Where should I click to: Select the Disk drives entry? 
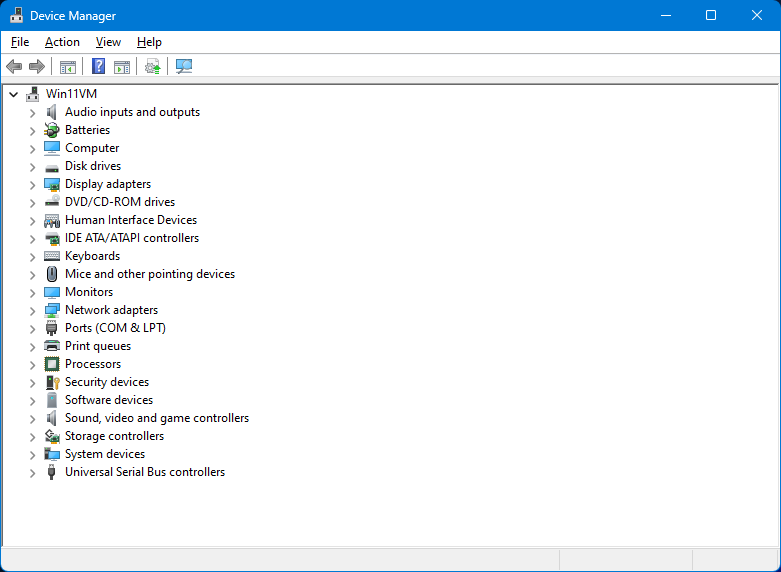coord(92,166)
